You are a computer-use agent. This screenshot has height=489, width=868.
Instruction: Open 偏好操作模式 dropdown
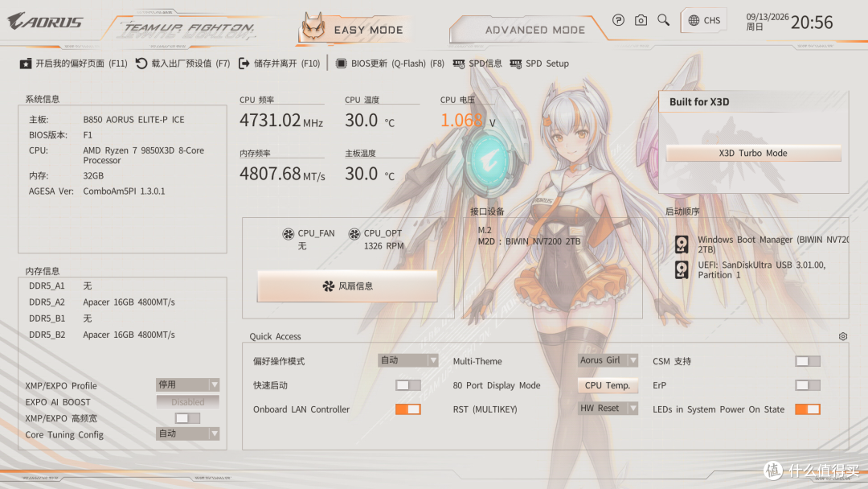coord(408,360)
